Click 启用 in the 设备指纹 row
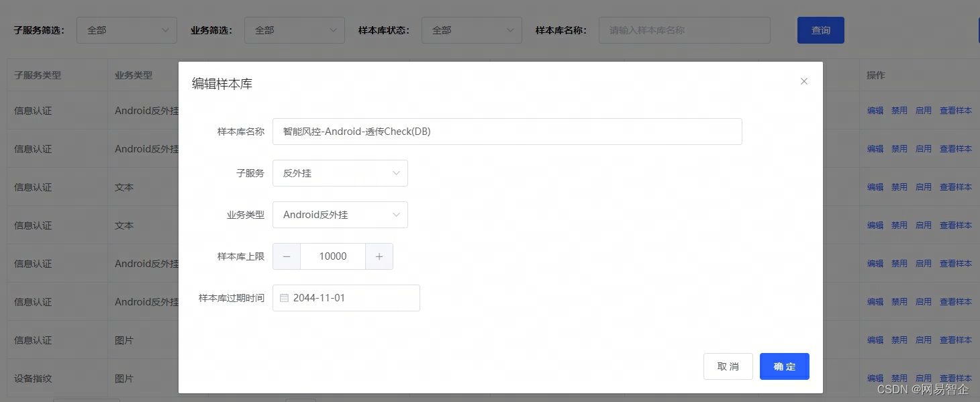The height and width of the screenshot is (402, 980). coord(924,379)
